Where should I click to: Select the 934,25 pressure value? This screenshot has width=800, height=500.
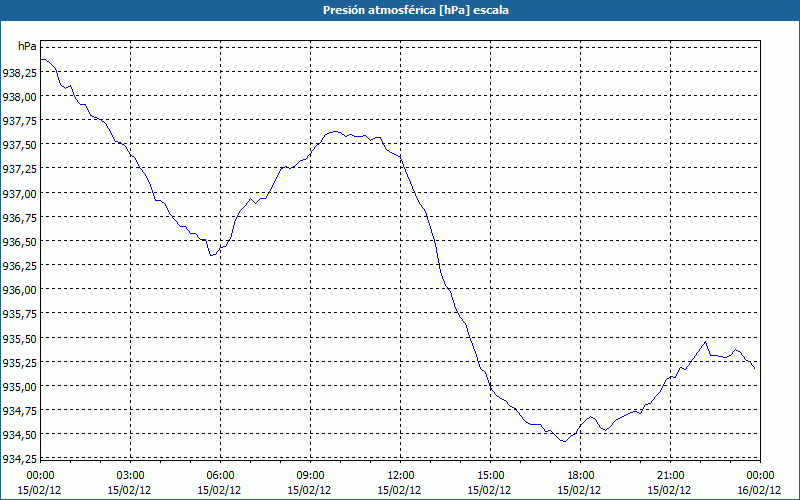pos(19,459)
